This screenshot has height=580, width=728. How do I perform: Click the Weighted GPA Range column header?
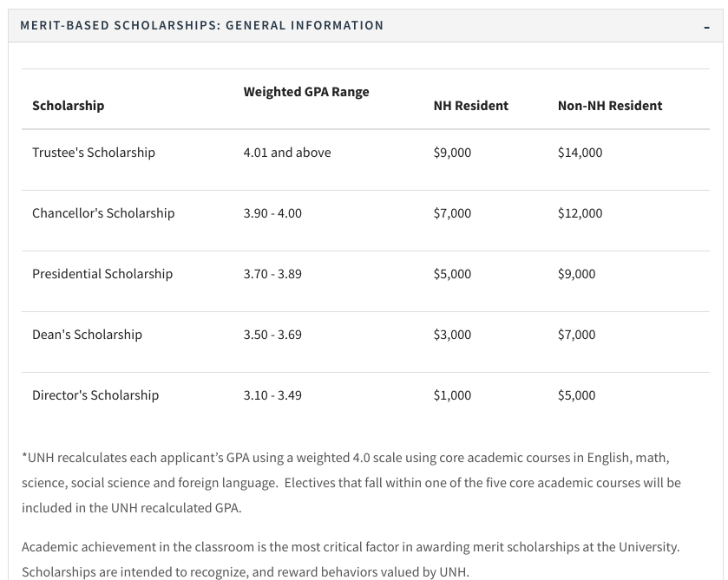tap(306, 92)
